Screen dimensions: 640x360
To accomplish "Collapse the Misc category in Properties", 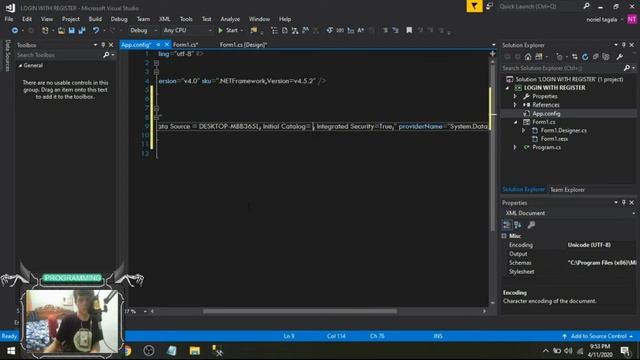I will [x=504, y=236].
